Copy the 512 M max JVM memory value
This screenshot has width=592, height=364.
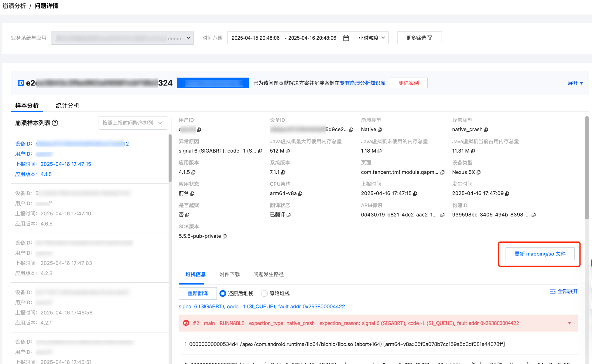[288, 151]
